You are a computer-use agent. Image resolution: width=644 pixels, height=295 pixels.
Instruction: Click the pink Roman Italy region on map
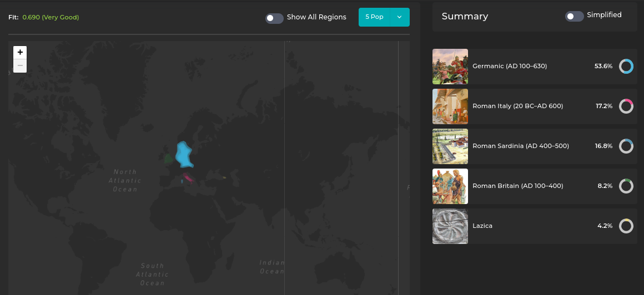(x=188, y=177)
